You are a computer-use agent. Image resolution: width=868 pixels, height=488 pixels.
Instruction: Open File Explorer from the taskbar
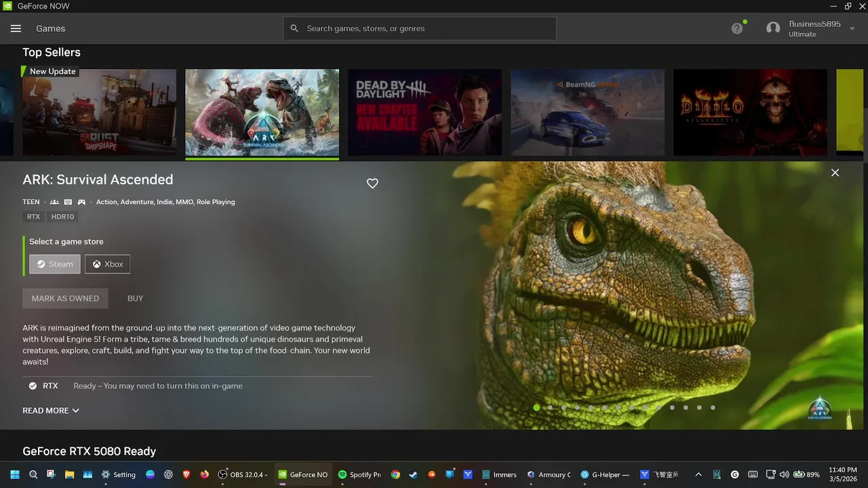click(x=69, y=474)
